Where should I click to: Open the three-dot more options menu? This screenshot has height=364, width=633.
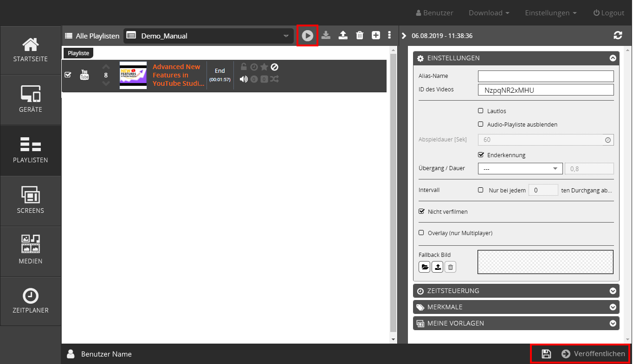(389, 36)
